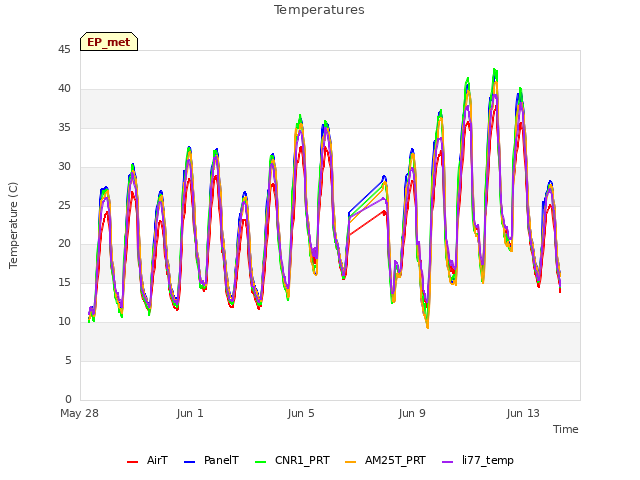Click the Jun 9 x-axis label
Viewport: 640px width, 480px height.
tap(412, 413)
